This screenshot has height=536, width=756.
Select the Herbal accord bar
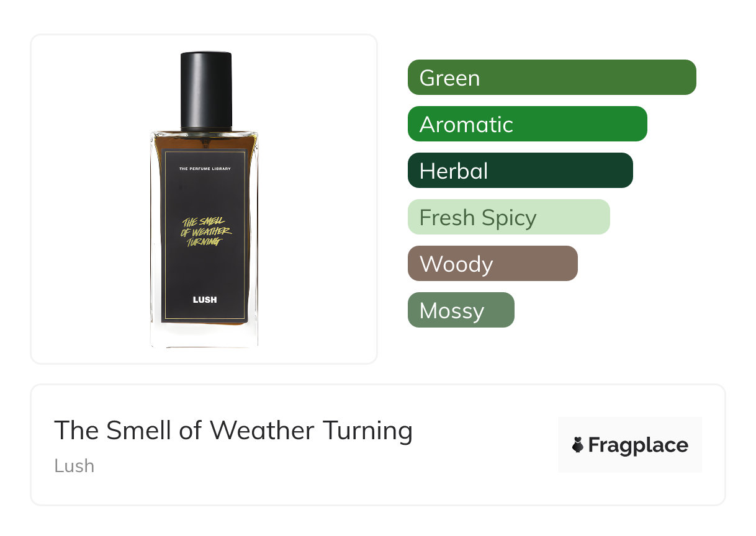pos(520,171)
